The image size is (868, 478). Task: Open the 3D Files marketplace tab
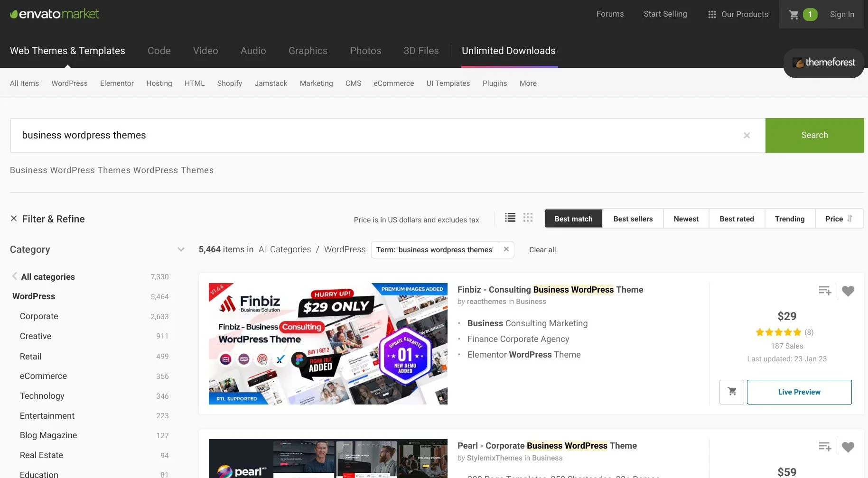(421, 51)
